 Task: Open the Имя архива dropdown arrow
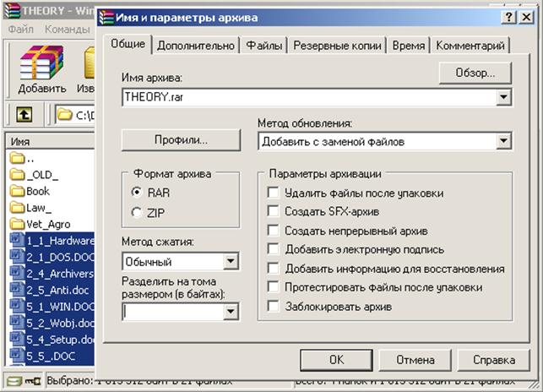point(503,97)
